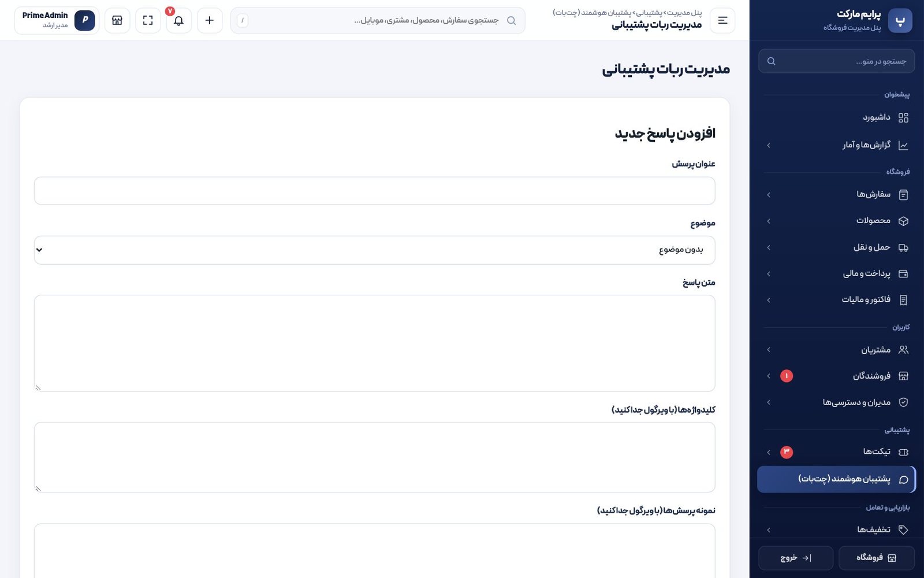Open the تیکت‌ها menu item
Viewport: 924px width, 578px height.
[837, 452]
